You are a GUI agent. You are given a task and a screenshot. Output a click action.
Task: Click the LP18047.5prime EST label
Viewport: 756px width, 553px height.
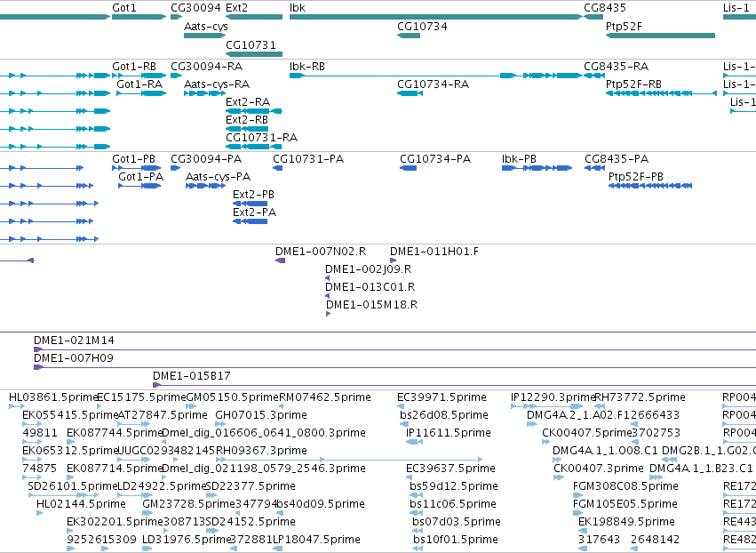(x=317, y=541)
